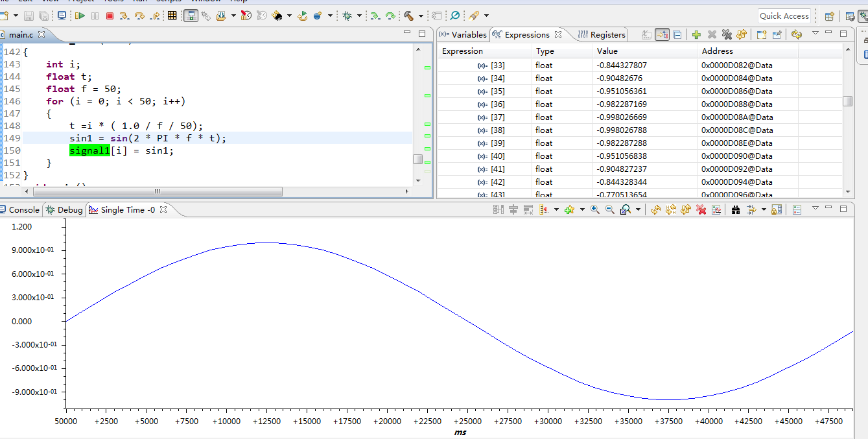The height and width of the screenshot is (439, 868).
Task: Click the Load Program icon
Action: (222, 16)
